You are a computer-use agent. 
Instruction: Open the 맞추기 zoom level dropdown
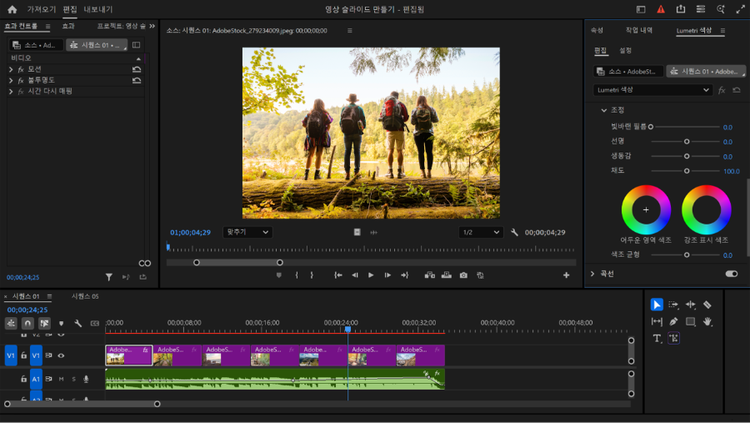[x=247, y=232]
